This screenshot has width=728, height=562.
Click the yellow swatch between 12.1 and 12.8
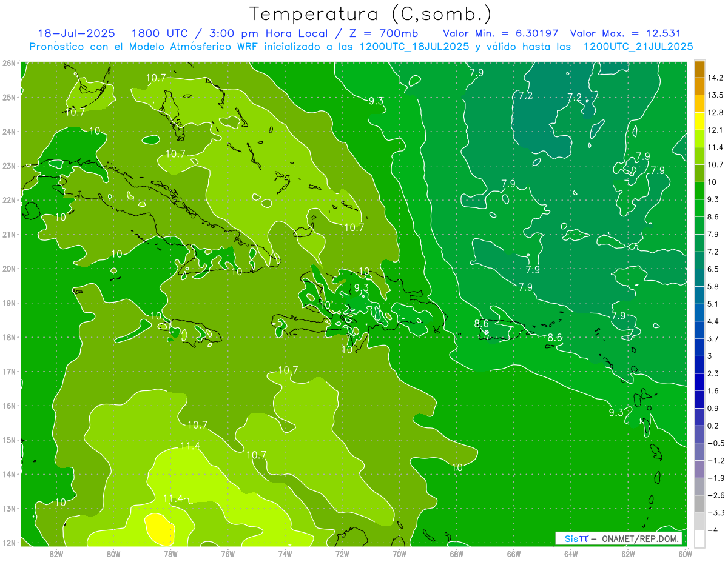click(x=699, y=121)
